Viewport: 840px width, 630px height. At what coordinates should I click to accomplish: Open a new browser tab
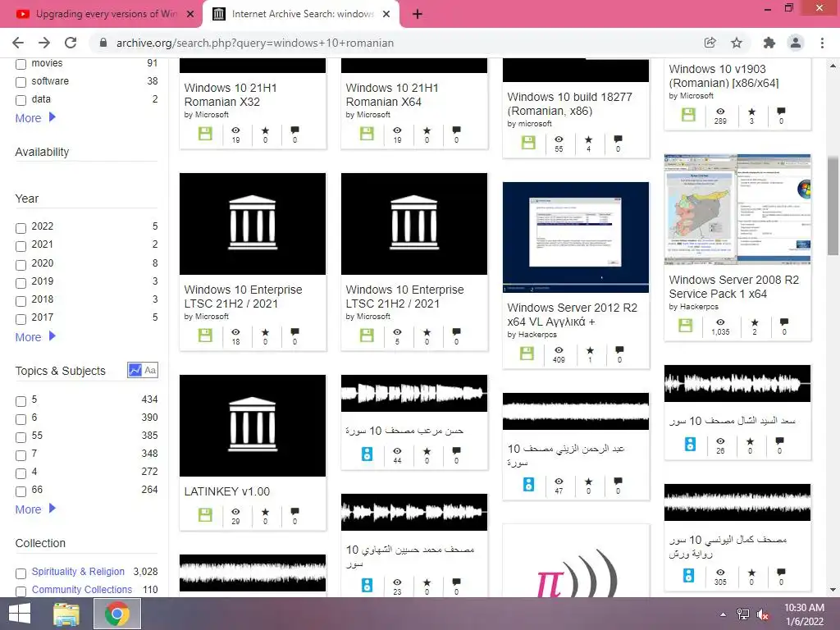pyautogui.click(x=418, y=15)
